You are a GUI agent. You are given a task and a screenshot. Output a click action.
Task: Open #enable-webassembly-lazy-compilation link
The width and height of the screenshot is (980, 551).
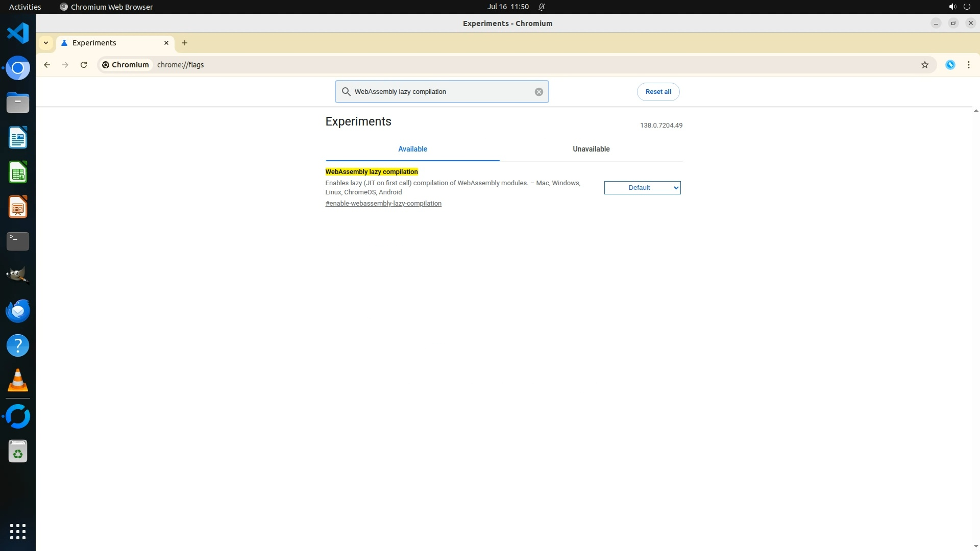[383, 204]
